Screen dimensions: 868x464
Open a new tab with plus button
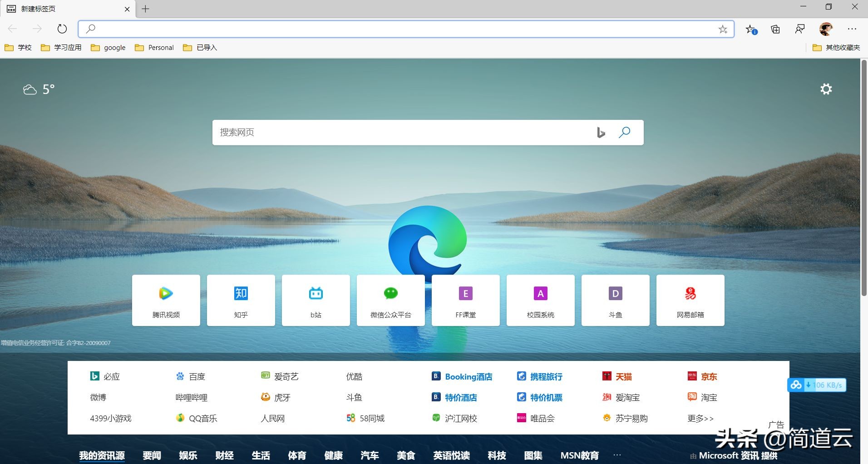[x=145, y=9]
